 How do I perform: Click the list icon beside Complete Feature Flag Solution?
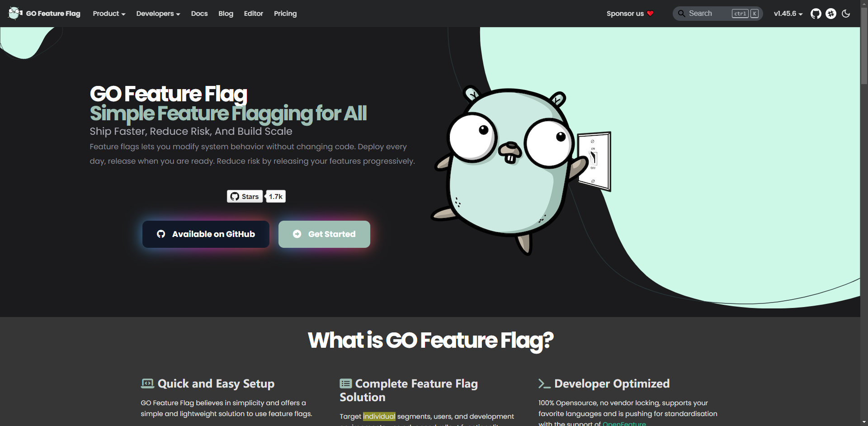(x=346, y=383)
